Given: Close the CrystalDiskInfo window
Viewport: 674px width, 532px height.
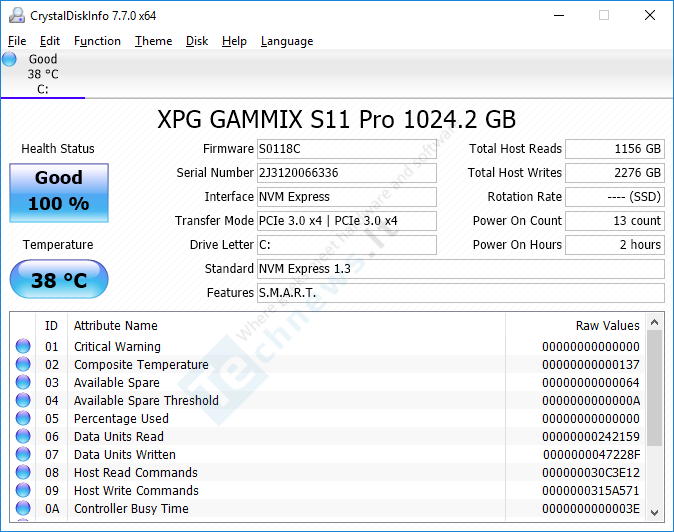Looking at the screenshot, I should [650, 15].
